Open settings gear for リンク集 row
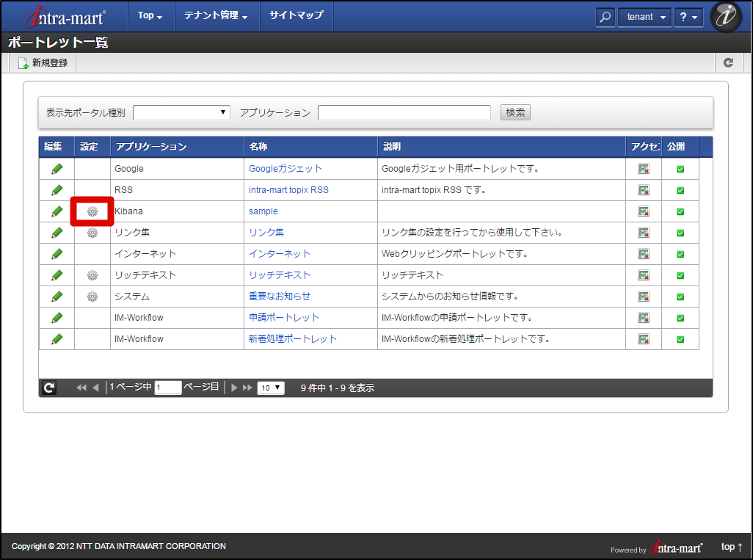The height and width of the screenshot is (560, 753). [91, 232]
